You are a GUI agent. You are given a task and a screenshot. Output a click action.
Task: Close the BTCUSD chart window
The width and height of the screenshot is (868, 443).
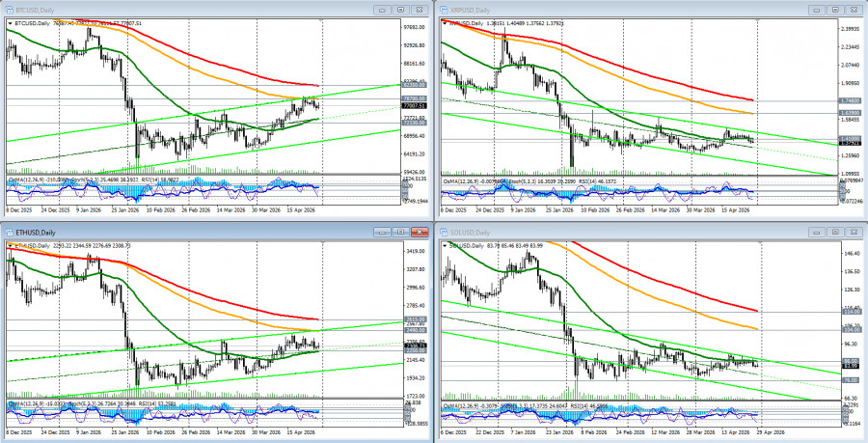click(x=421, y=10)
